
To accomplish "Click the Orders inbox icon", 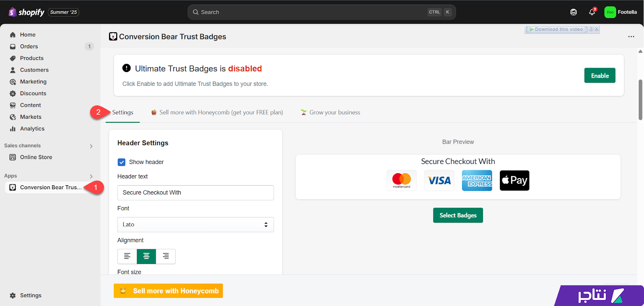I will [x=12, y=46].
